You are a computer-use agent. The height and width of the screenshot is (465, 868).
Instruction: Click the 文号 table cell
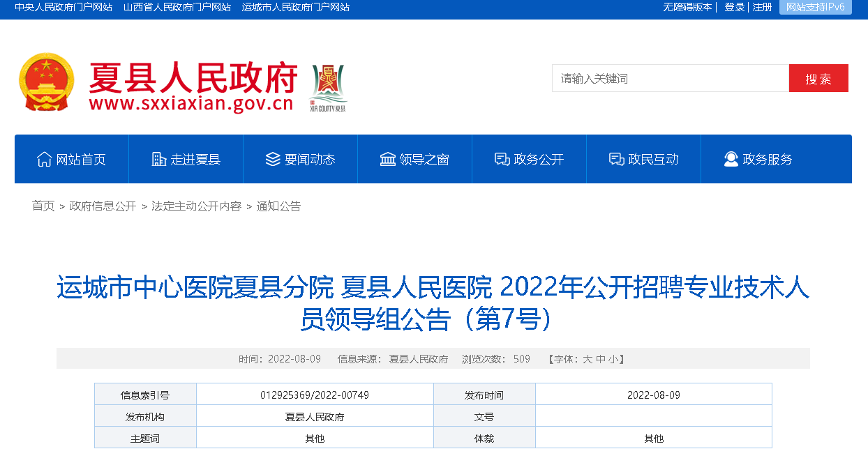click(484, 417)
